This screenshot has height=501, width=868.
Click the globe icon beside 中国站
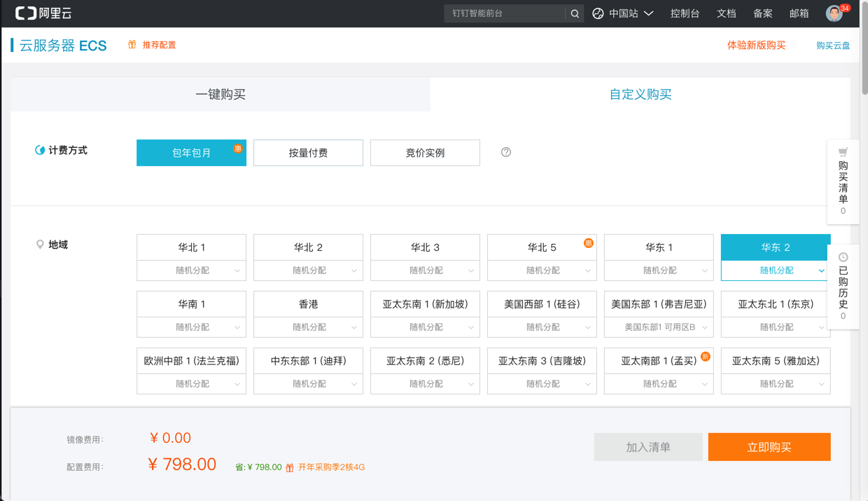click(x=598, y=13)
